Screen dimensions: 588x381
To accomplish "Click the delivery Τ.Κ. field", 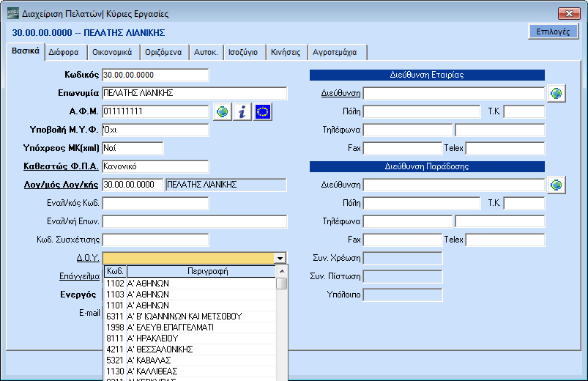I will 524,203.
